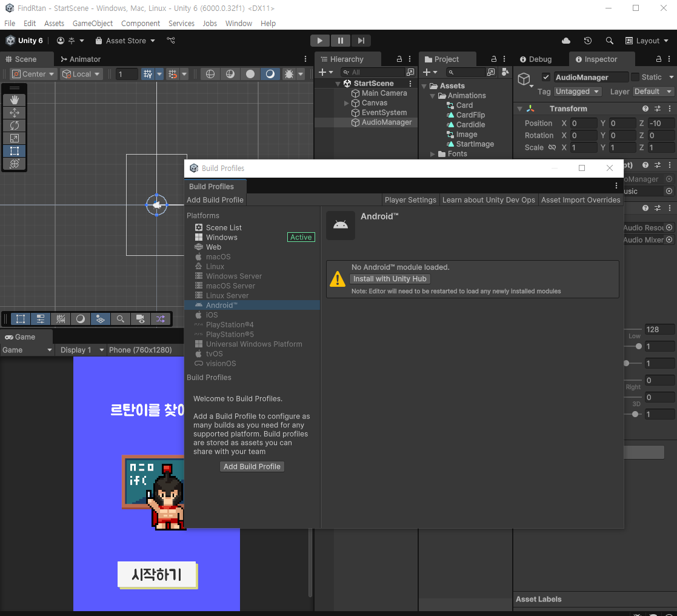
Task: Click Position X input field
Action: 584,124
